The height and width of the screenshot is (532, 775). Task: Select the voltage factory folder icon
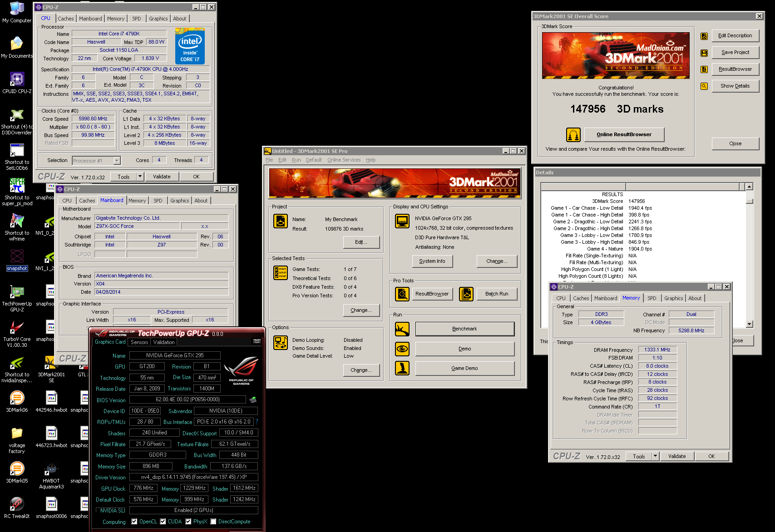[17, 440]
